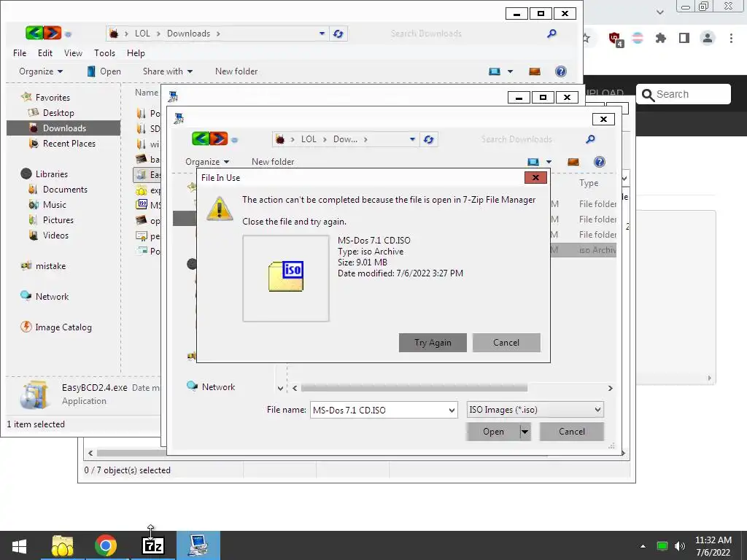
Task: Click the warning icon in File In Use dialog
Action: [220, 209]
